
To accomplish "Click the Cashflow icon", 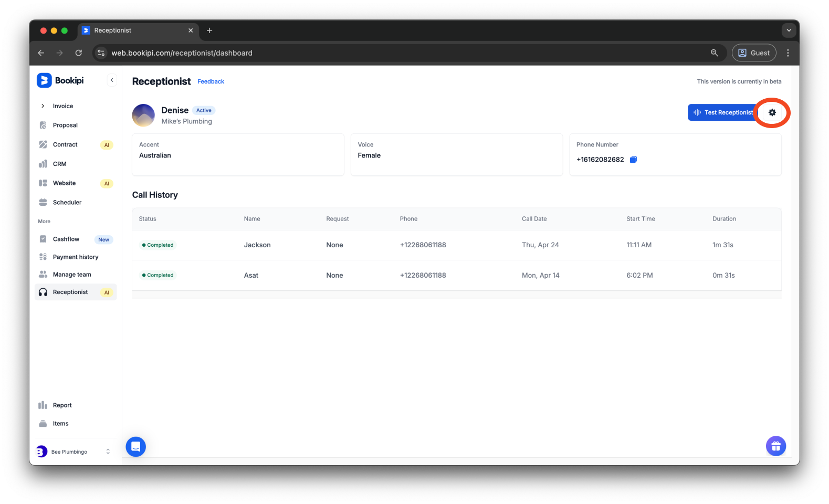I will coord(43,239).
